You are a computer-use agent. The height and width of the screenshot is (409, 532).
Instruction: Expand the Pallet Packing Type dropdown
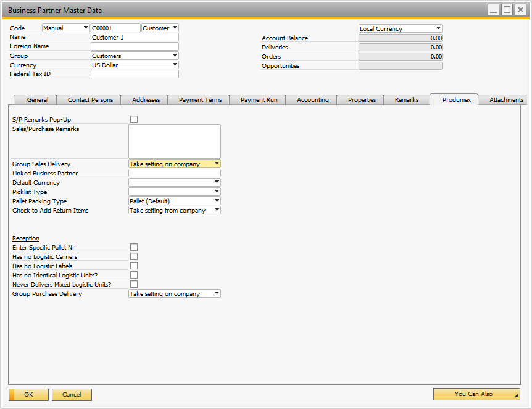click(215, 201)
